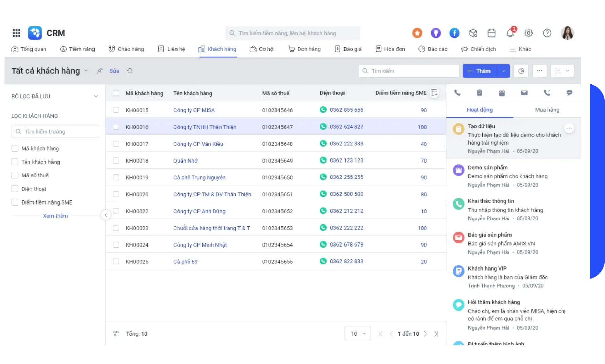Select the row KH00015 checkbox
605x364 pixels.
pos(116,110)
